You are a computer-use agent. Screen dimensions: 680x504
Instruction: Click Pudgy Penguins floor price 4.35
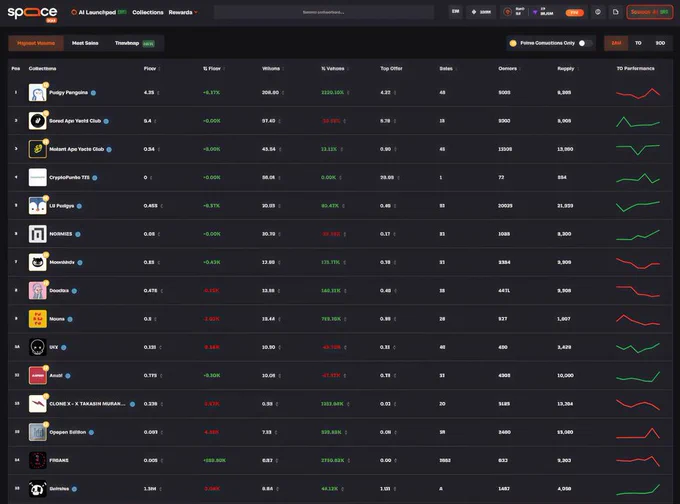149,92
